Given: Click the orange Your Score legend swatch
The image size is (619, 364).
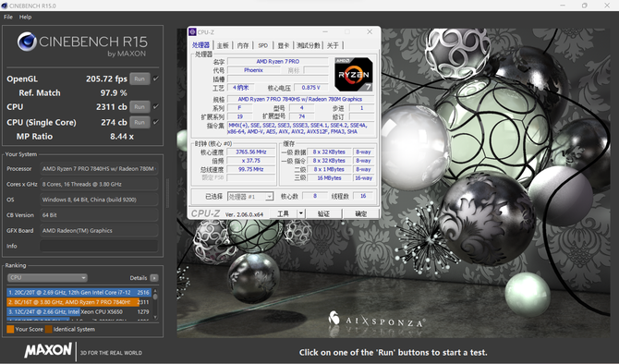Looking at the screenshot, I should pyautogui.click(x=10, y=329).
